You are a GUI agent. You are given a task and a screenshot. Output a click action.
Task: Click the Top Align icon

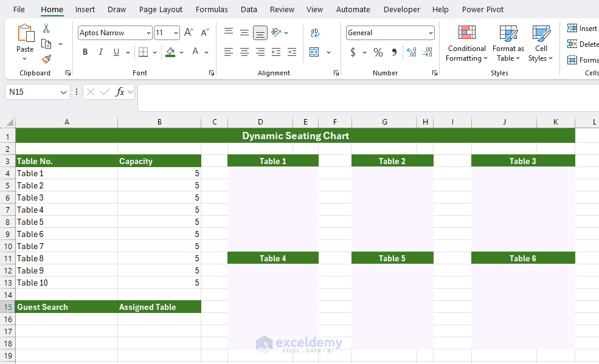(229, 32)
